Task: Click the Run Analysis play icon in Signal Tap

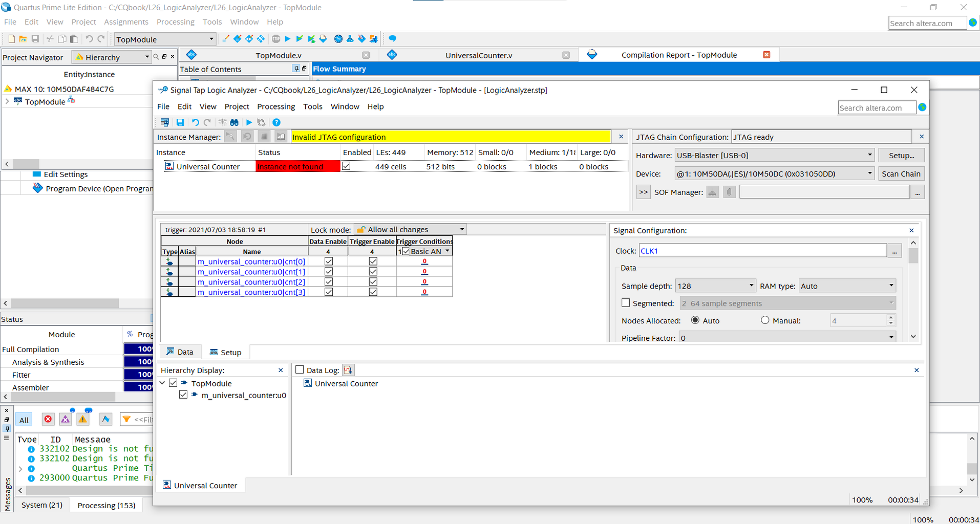Action: pos(249,122)
